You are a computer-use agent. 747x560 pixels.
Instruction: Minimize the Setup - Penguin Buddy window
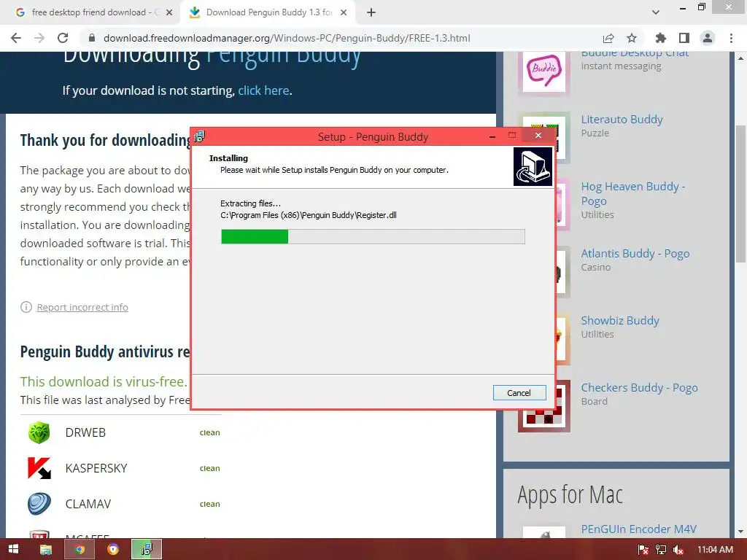(492, 136)
